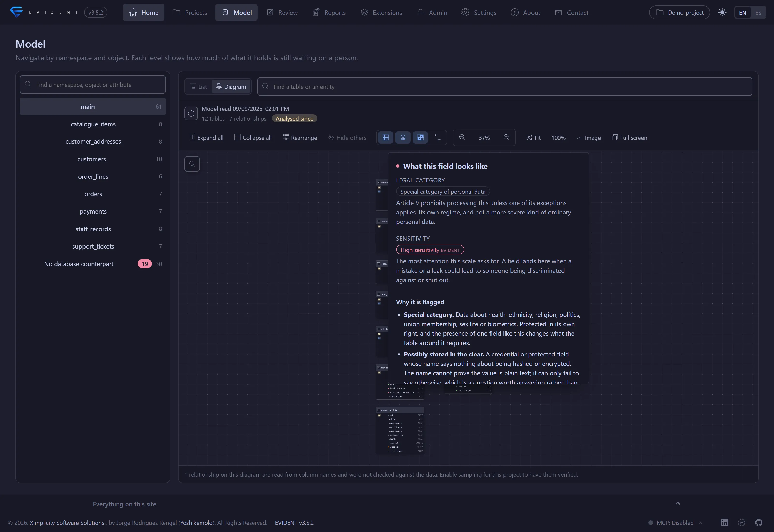Image resolution: width=774 pixels, height=532 pixels.
Task: Open diagram in Full screen
Action: (x=629, y=138)
